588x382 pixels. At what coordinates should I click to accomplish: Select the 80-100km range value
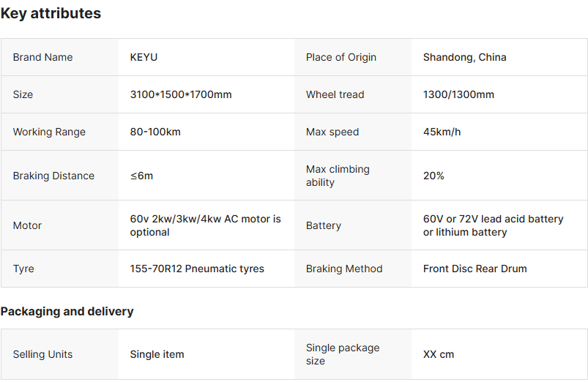[155, 132]
